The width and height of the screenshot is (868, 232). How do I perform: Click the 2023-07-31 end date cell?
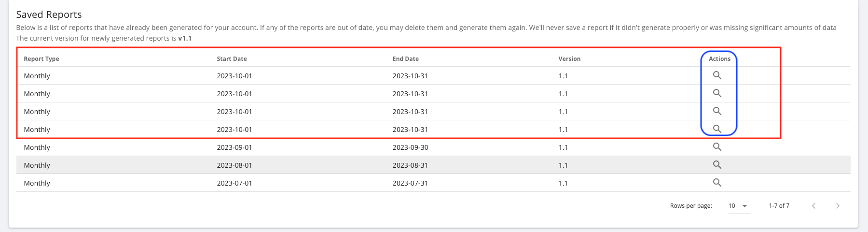[410, 183]
